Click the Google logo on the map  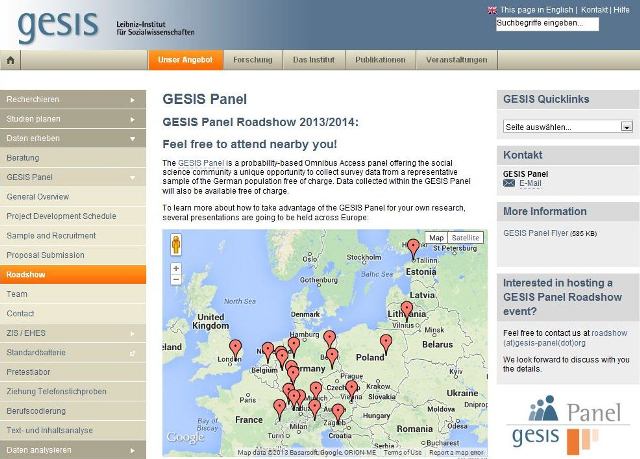pos(186,437)
